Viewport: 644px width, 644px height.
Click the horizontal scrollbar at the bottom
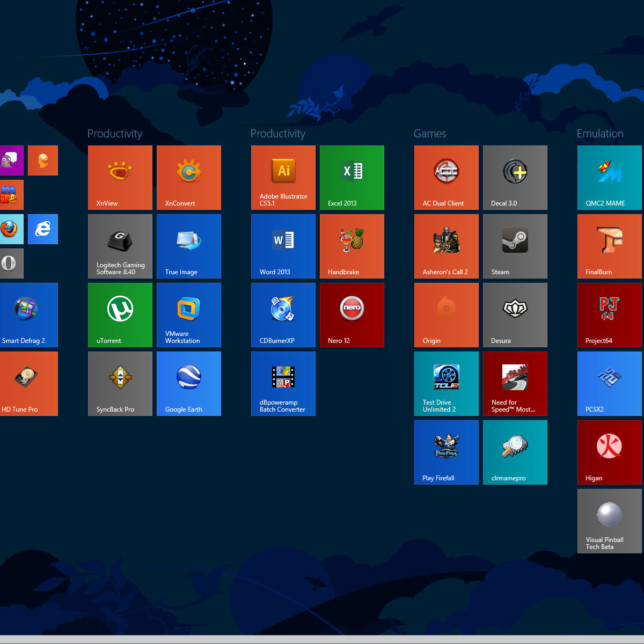click(322, 640)
